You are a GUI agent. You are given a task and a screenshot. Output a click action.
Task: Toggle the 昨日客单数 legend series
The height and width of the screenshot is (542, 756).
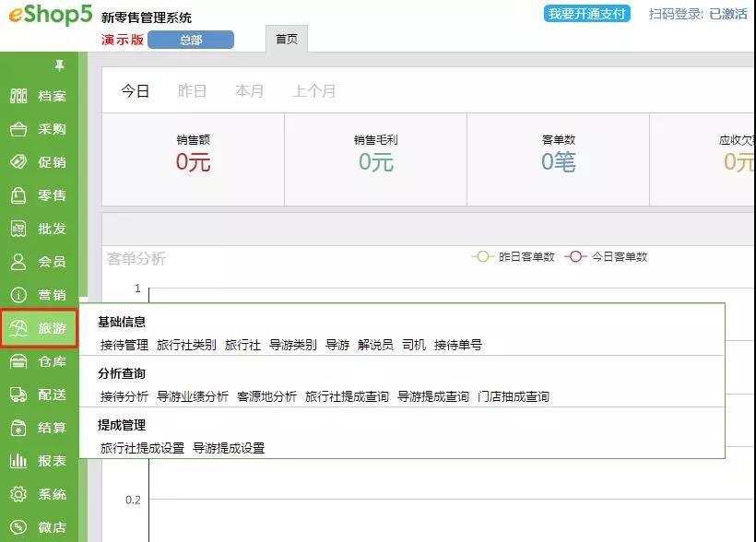point(514,256)
